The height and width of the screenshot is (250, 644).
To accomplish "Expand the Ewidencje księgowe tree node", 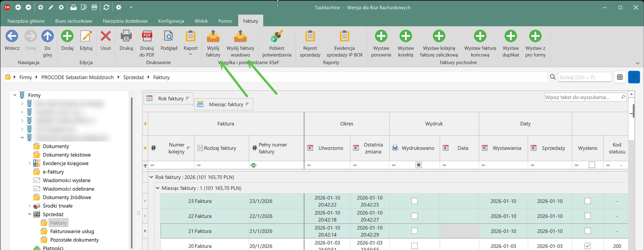I will (29, 163).
